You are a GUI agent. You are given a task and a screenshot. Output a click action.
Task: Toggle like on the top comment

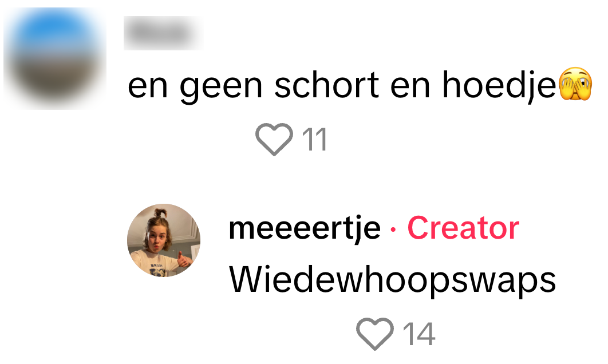pos(274,139)
